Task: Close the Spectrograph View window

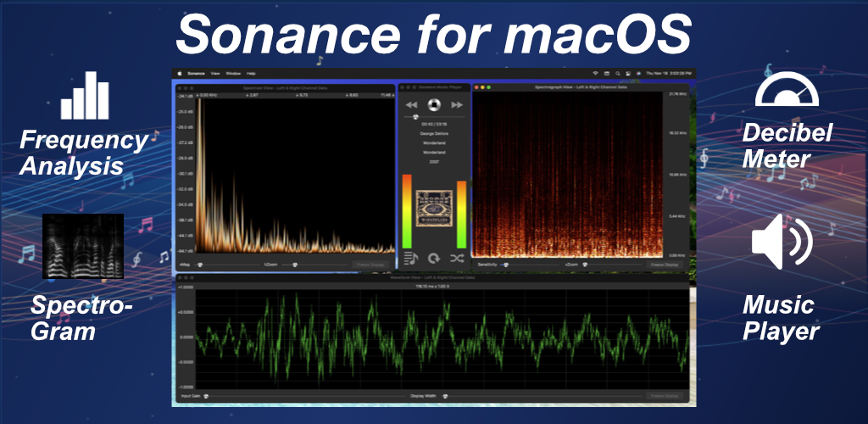Action: tap(476, 87)
